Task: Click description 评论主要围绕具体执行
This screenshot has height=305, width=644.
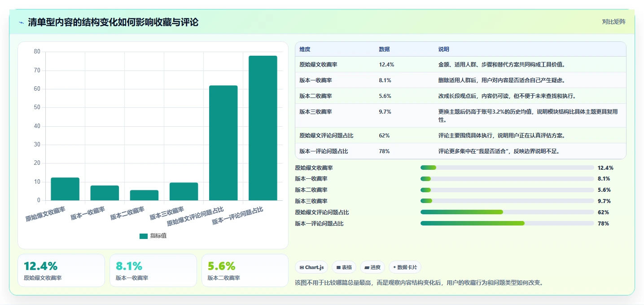Action: coord(502,136)
